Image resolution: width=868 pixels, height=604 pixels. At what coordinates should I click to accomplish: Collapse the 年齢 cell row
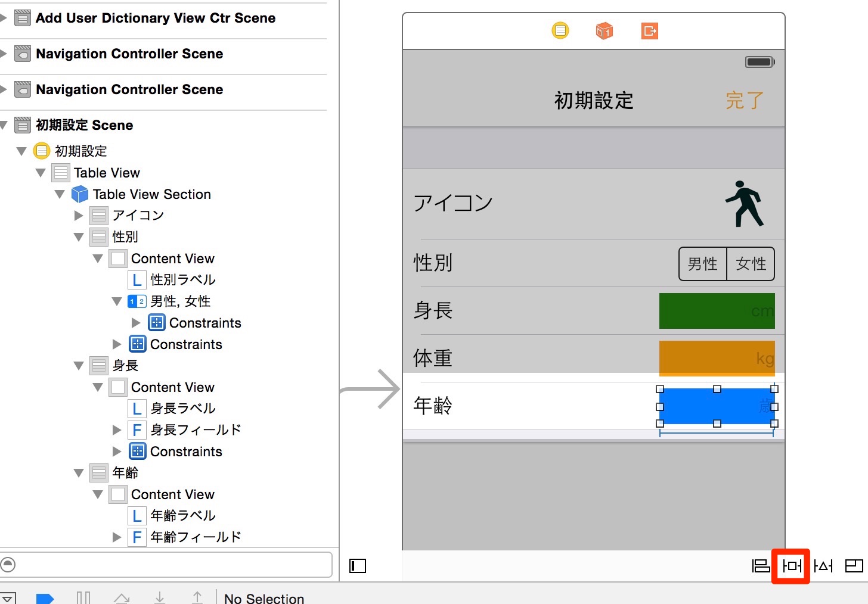coord(79,473)
